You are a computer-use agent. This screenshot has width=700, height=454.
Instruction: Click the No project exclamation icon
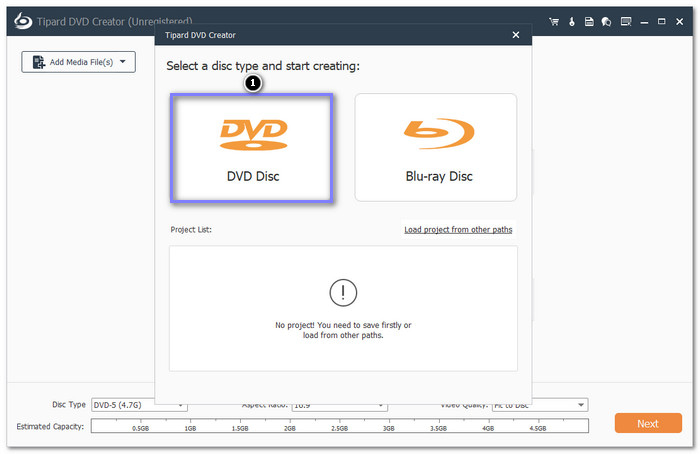[343, 293]
